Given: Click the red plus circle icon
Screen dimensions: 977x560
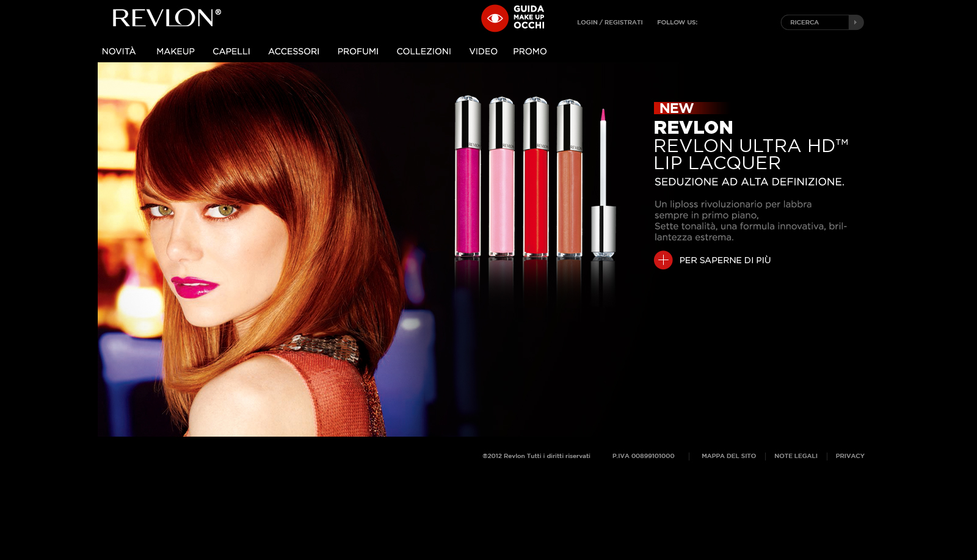Looking at the screenshot, I should (663, 260).
